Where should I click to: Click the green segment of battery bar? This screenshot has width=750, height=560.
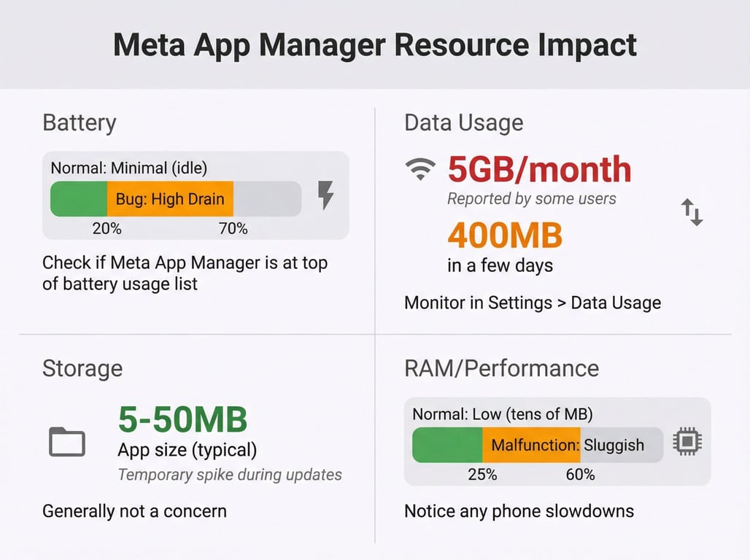click(79, 199)
